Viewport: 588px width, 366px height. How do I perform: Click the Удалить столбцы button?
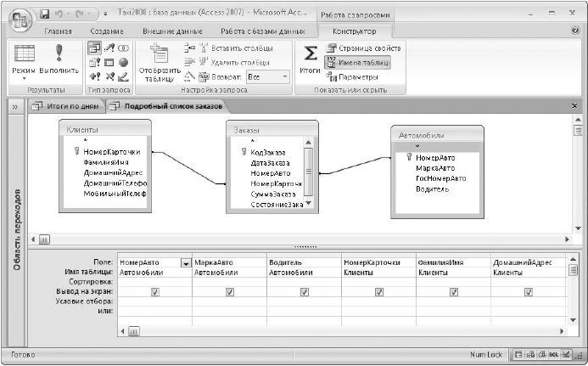(227, 62)
